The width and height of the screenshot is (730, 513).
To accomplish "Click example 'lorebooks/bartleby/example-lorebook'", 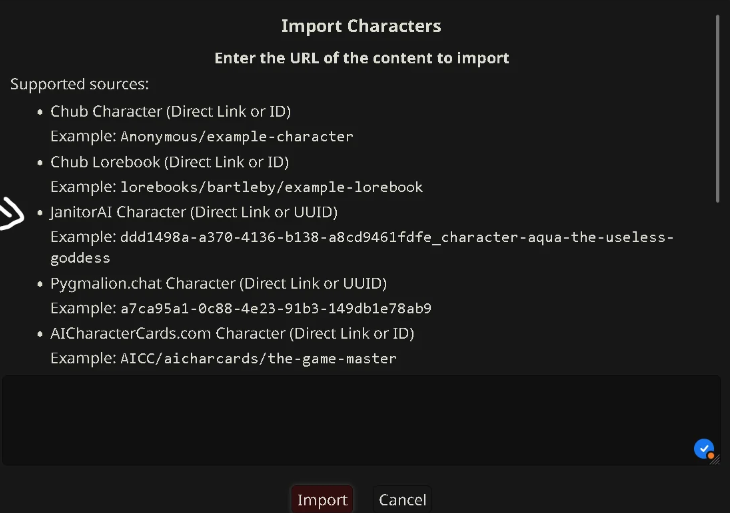I will [x=271, y=187].
